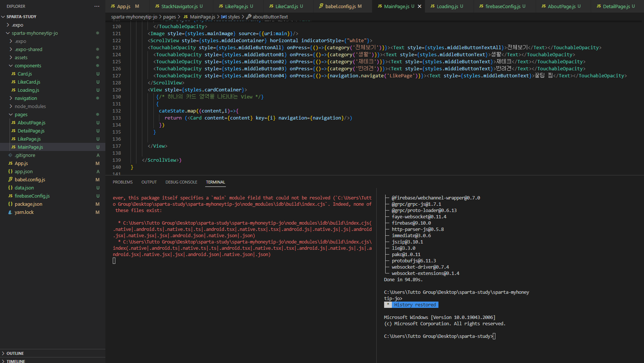644x363 pixels.
Task: Click "Done in 94.89s." in the terminal
Action: pos(403,280)
